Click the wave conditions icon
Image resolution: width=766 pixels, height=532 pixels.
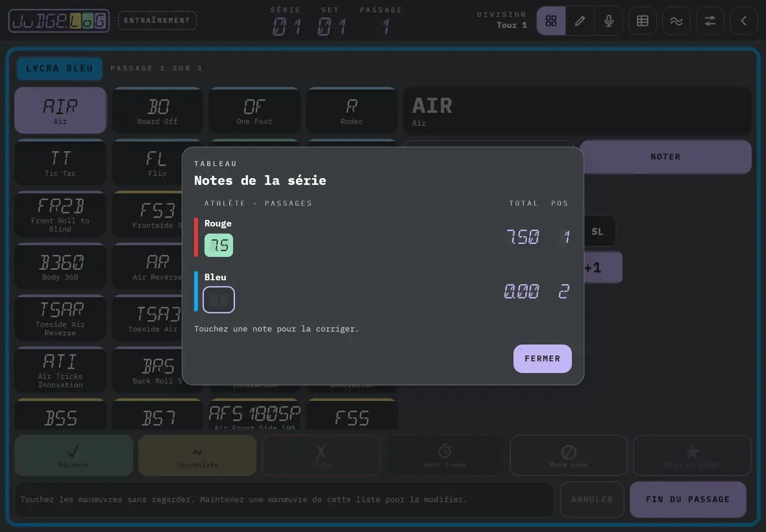pyautogui.click(x=676, y=21)
